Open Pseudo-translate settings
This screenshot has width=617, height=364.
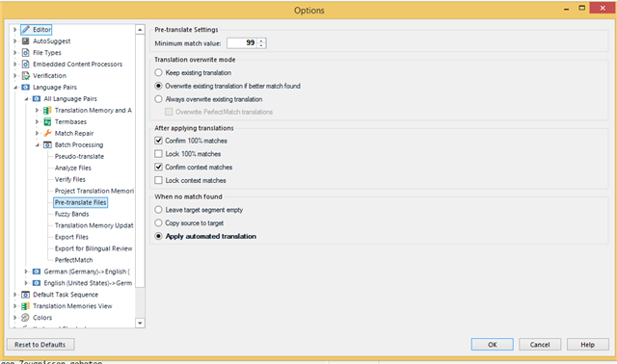click(x=79, y=156)
